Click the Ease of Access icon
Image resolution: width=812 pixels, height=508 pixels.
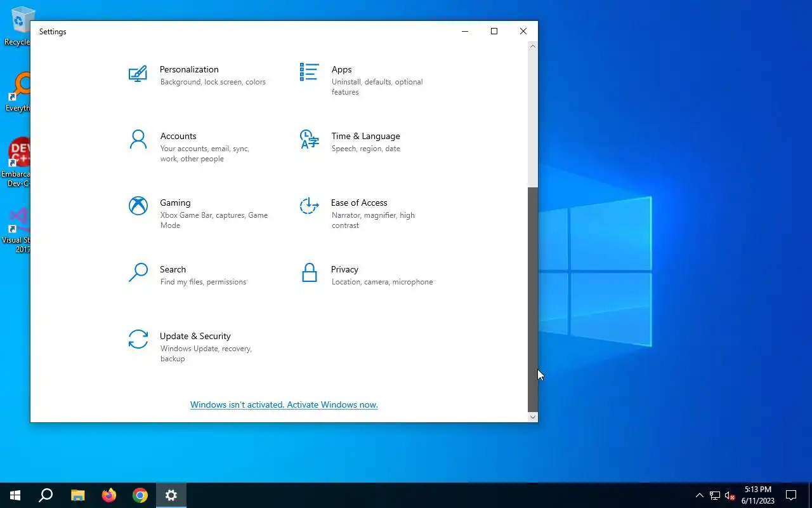pyautogui.click(x=309, y=206)
